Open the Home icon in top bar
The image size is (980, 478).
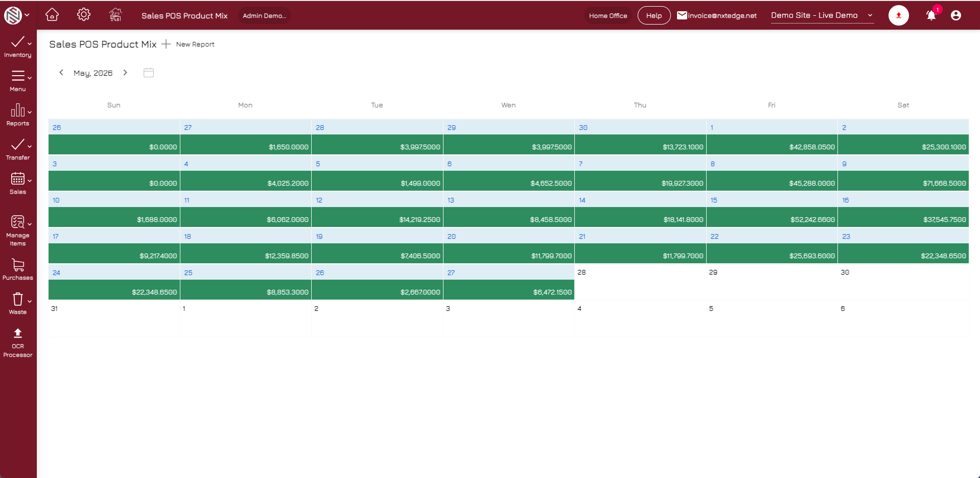point(52,15)
